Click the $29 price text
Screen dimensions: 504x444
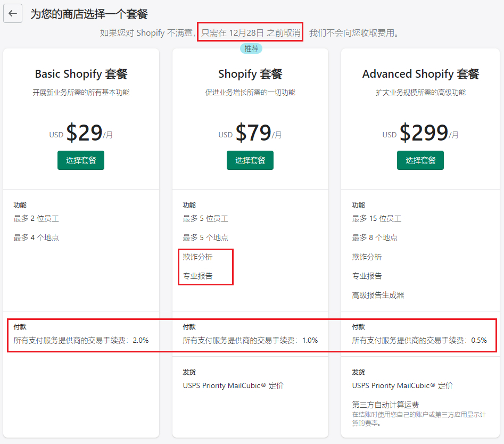[x=84, y=133]
